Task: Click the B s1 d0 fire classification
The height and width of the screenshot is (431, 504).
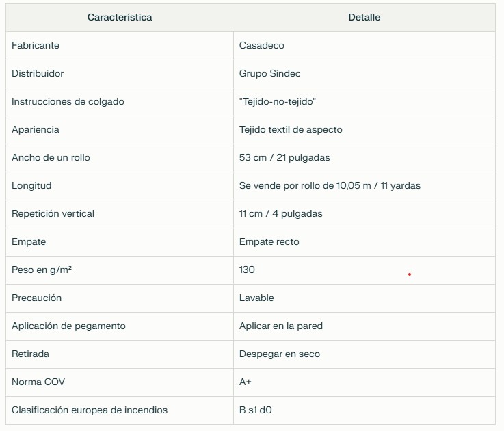Action: pyautogui.click(x=256, y=410)
